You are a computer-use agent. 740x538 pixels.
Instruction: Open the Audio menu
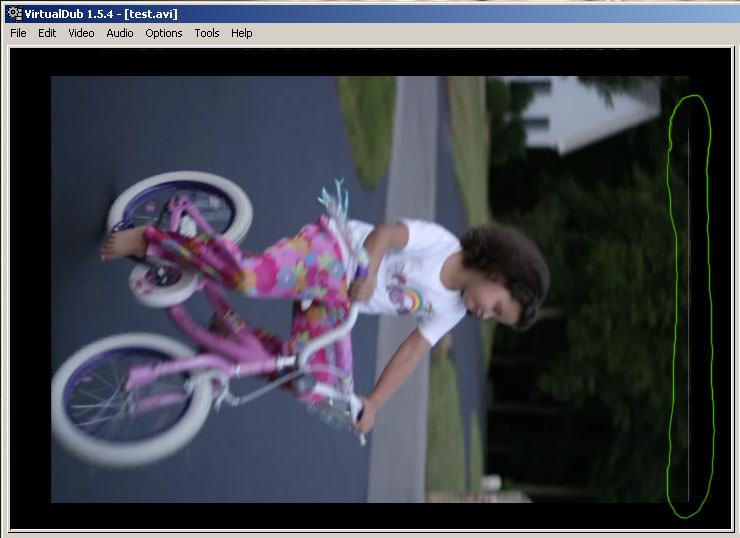120,33
